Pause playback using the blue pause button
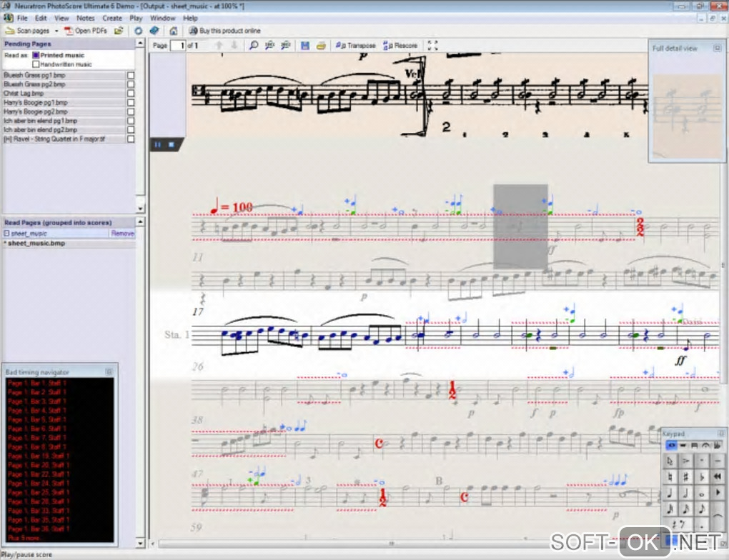Screen dimensions: 729x560 157,144
